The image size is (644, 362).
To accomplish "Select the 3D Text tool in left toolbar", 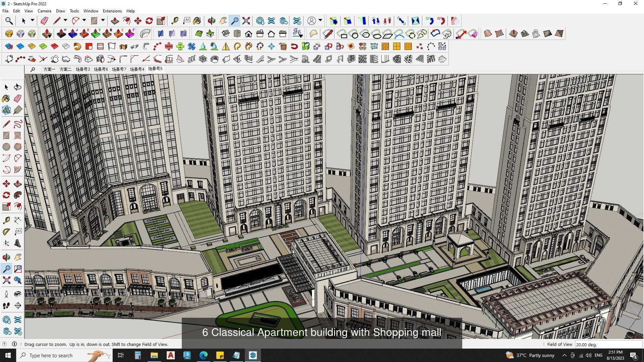I will (18, 243).
